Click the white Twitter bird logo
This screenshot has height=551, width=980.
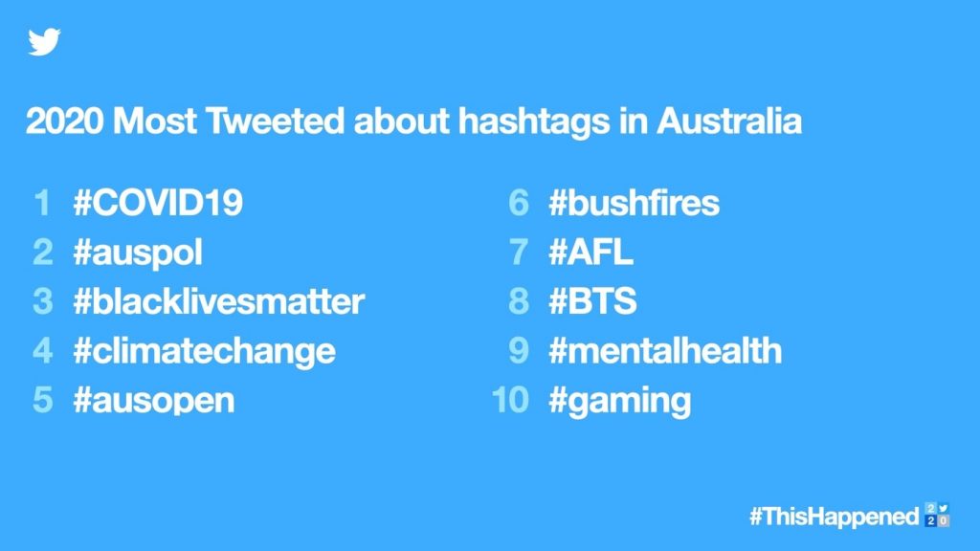[44, 43]
